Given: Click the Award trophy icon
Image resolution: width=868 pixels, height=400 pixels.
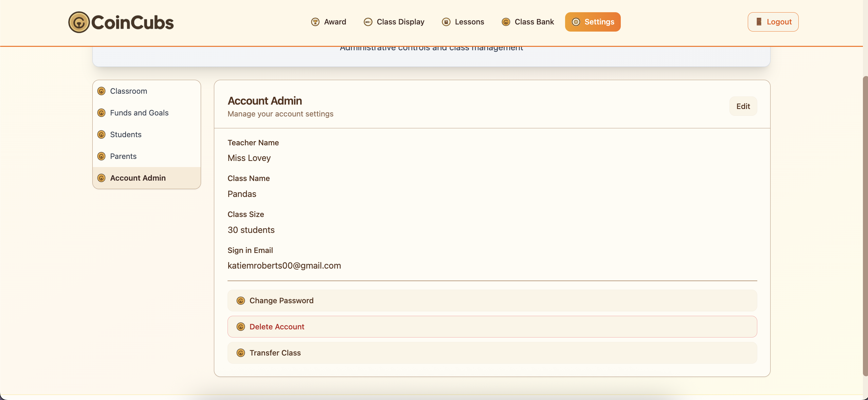Looking at the screenshot, I should [315, 22].
